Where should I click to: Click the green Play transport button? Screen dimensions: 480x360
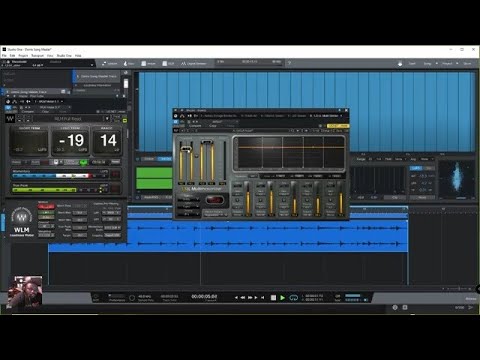click(x=282, y=298)
